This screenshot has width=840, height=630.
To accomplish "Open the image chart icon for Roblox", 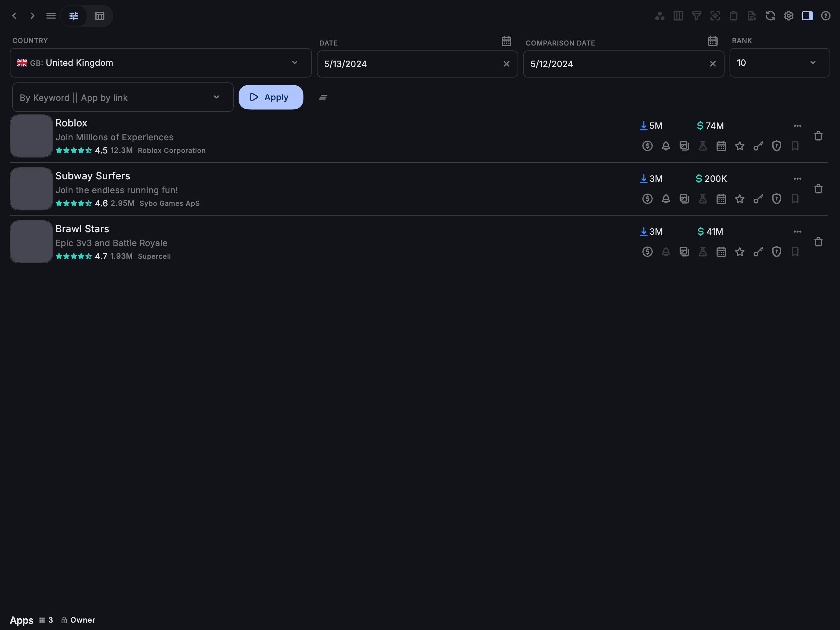I will click(684, 146).
